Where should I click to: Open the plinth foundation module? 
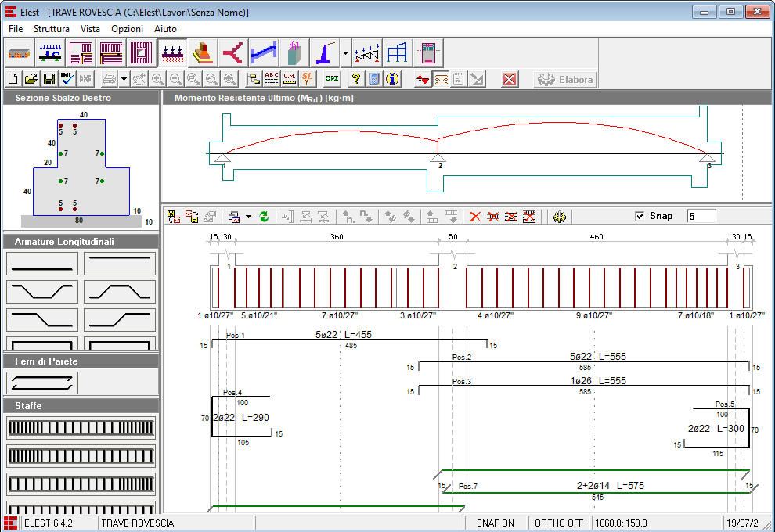tap(203, 52)
